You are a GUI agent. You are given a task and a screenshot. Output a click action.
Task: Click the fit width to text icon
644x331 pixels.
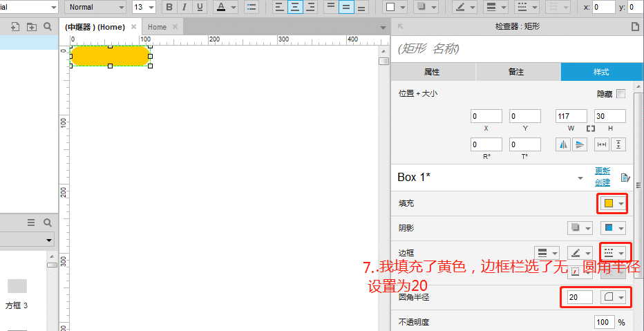[x=602, y=144]
